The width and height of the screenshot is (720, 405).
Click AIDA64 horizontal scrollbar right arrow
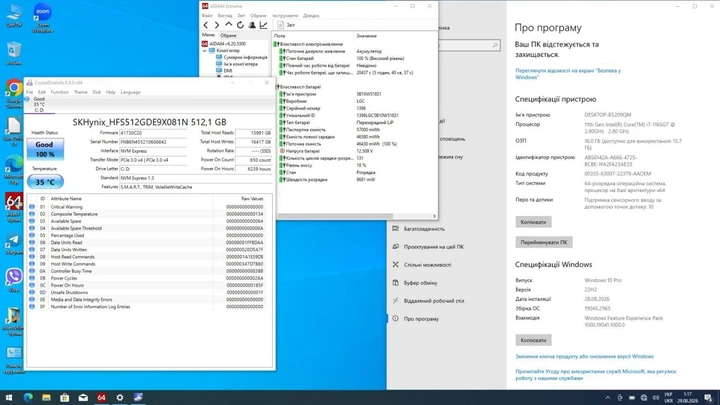click(x=434, y=216)
